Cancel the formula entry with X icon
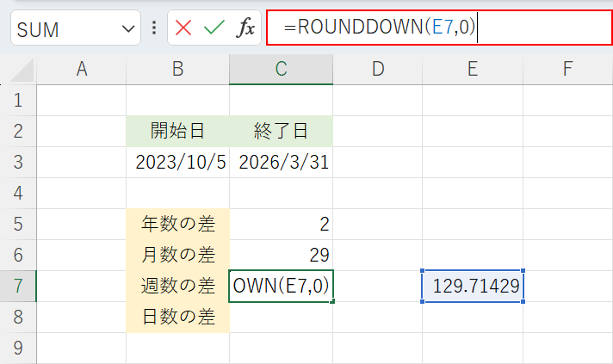The image size is (613, 364). [x=183, y=28]
